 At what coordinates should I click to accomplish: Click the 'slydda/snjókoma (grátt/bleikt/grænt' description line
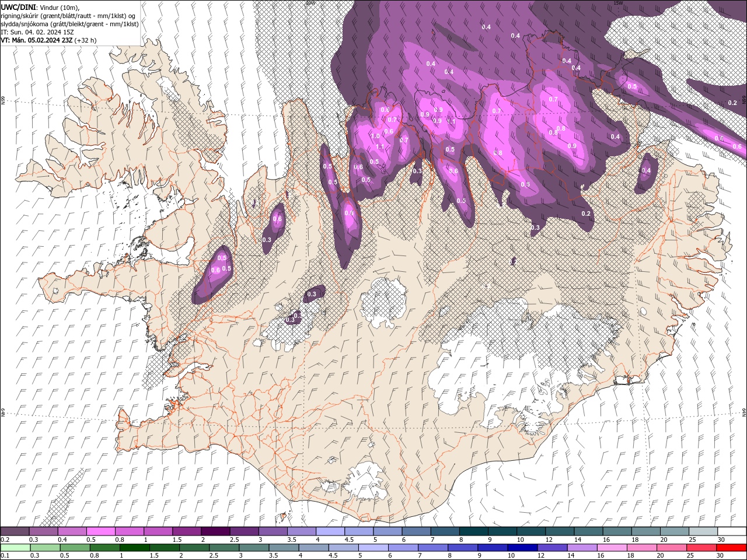pos(70,24)
